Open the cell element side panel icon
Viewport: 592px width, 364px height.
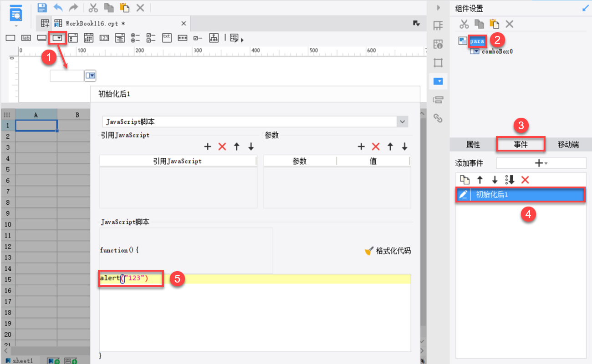pyautogui.click(x=438, y=25)
